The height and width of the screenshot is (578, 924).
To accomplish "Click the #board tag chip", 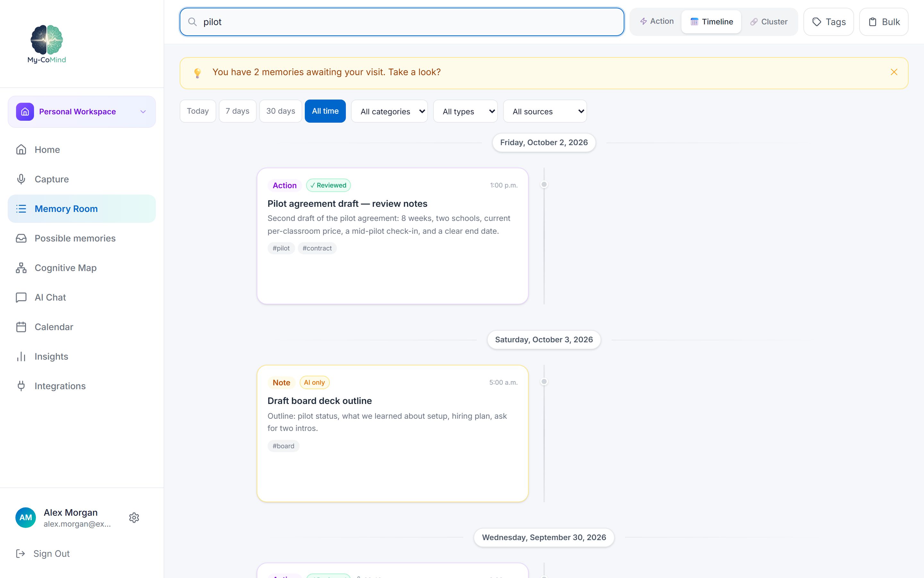I will (283, 446).
